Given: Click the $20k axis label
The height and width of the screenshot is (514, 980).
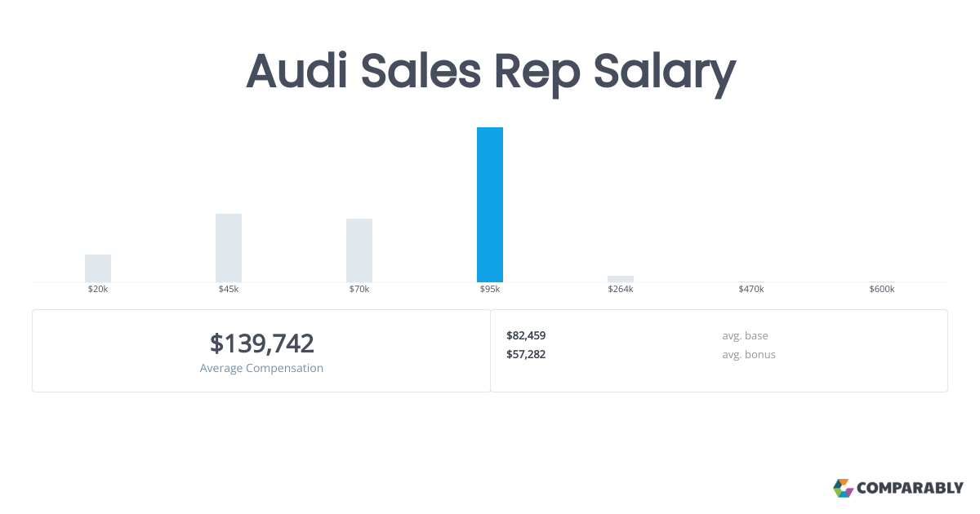Looking at the screenshot, I should [x=98, y=289].
